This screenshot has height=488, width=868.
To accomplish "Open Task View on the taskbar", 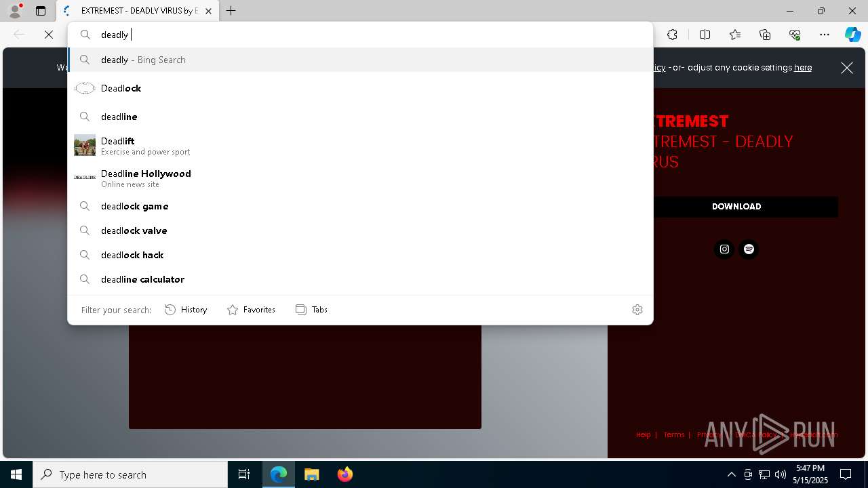I will pyautogui.click(x=244, y=474).
